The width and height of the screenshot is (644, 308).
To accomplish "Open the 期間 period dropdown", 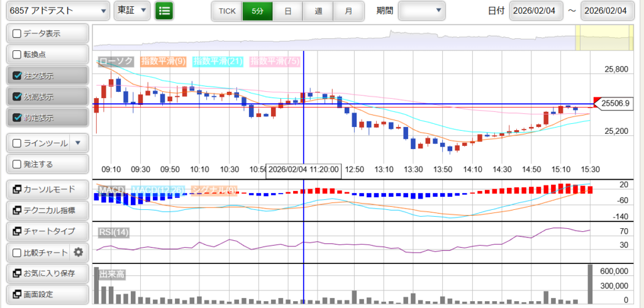I will 421,11.
